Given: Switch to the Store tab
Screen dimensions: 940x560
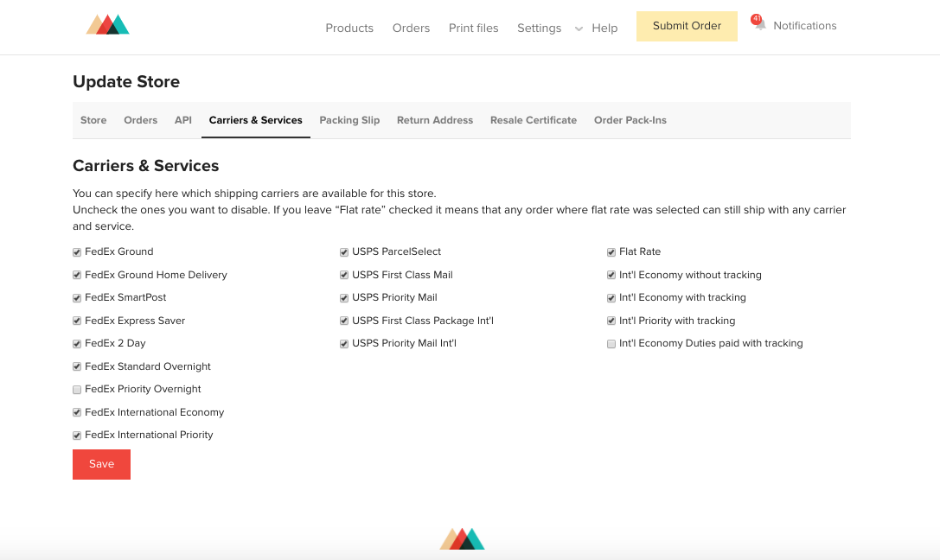Looking at the screenshot, I should tap(93, 120).
